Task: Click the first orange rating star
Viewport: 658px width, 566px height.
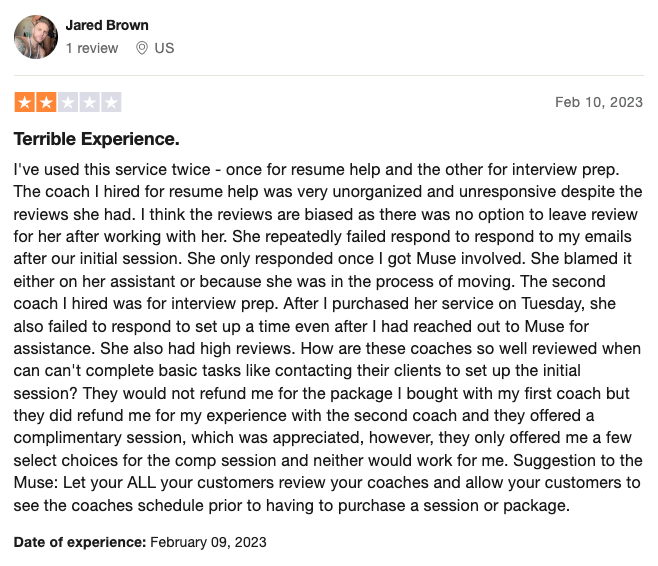Action: tap(25, 102)
